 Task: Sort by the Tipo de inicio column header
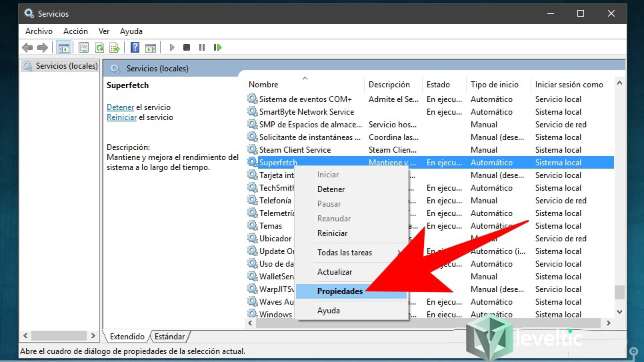point(494,85)
